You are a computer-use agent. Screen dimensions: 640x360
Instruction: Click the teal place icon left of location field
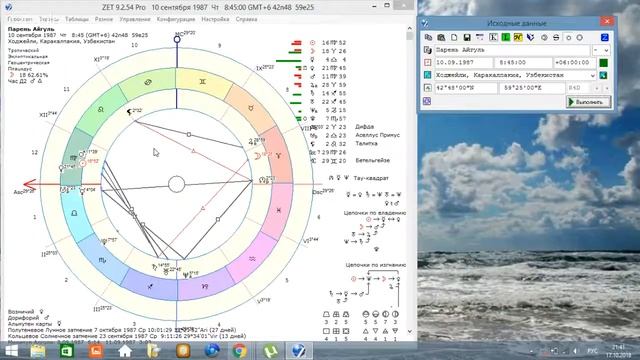coord(427,75)
